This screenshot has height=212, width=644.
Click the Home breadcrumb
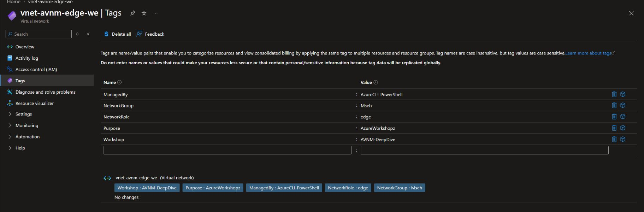point(14,2)
